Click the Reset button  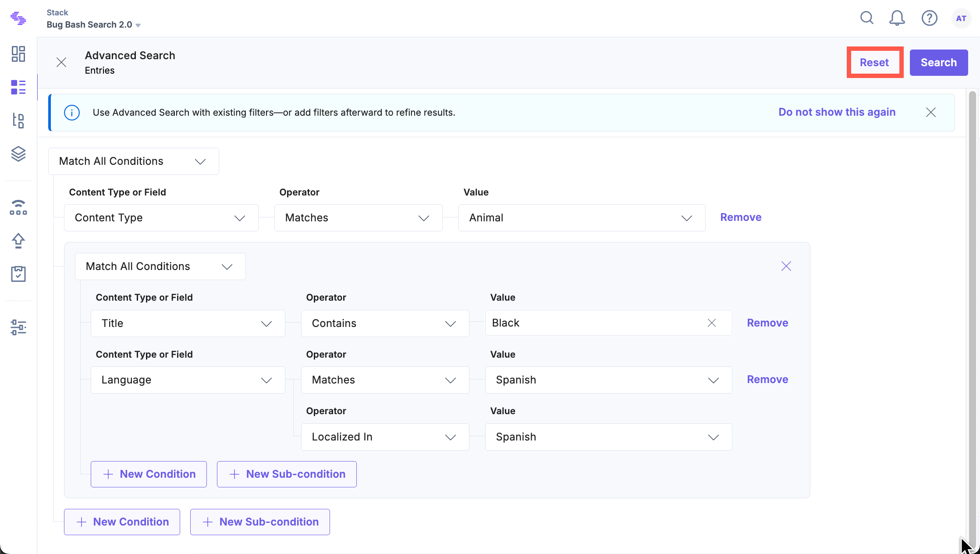click(x=874, y=63)
